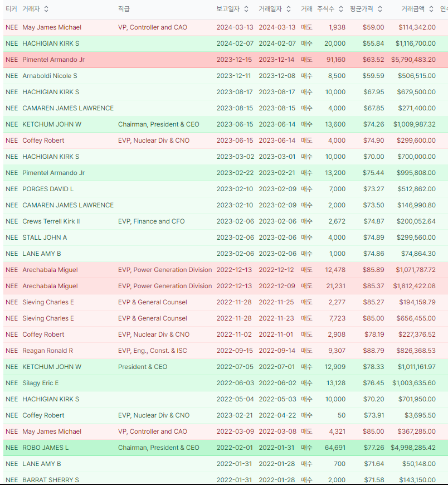448x485 pixels.
Task: Click share count 64,691
Action: coord(335,448)
